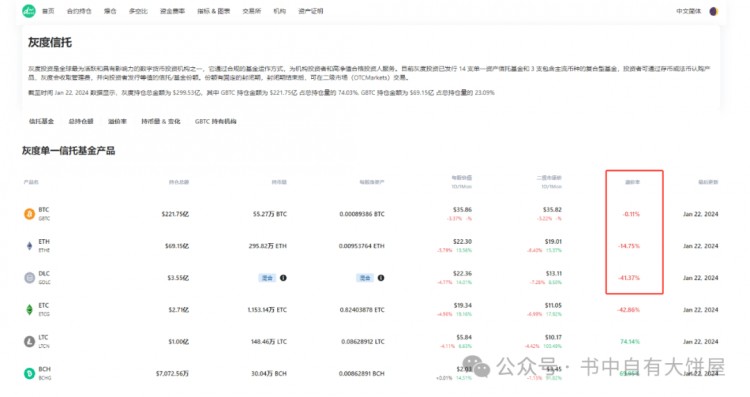Screen dimensions: 750x397
Task: Switch to the 持币量 & 变化 tab
Action: coord(161,121)
